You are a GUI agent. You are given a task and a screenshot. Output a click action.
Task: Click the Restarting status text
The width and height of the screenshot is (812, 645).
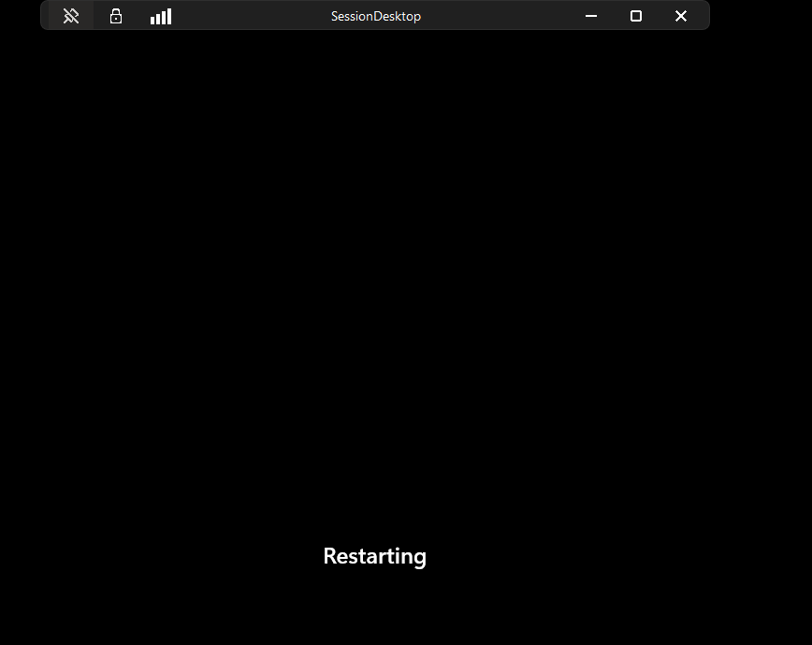[374, 557]
